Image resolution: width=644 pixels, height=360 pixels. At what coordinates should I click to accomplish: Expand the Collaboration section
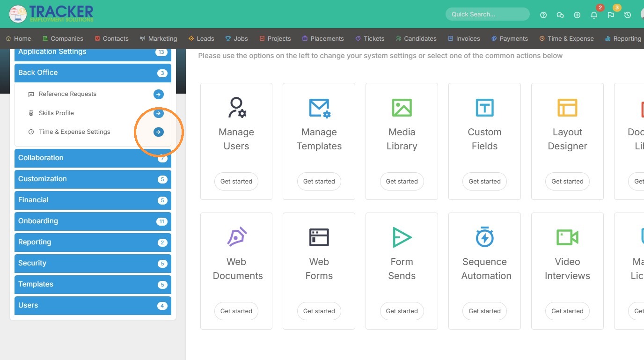tap(93, 158)
